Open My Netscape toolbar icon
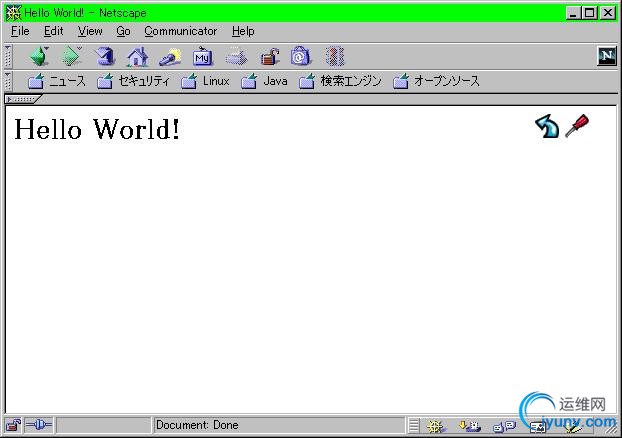This screenshot has height=438, width=622. (203, 57)
